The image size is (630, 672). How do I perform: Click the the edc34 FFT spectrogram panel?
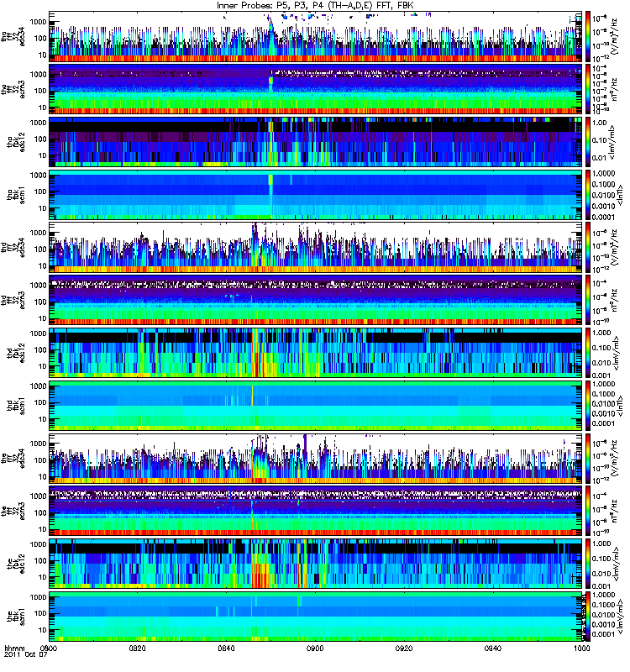click(x=316, y=458)
